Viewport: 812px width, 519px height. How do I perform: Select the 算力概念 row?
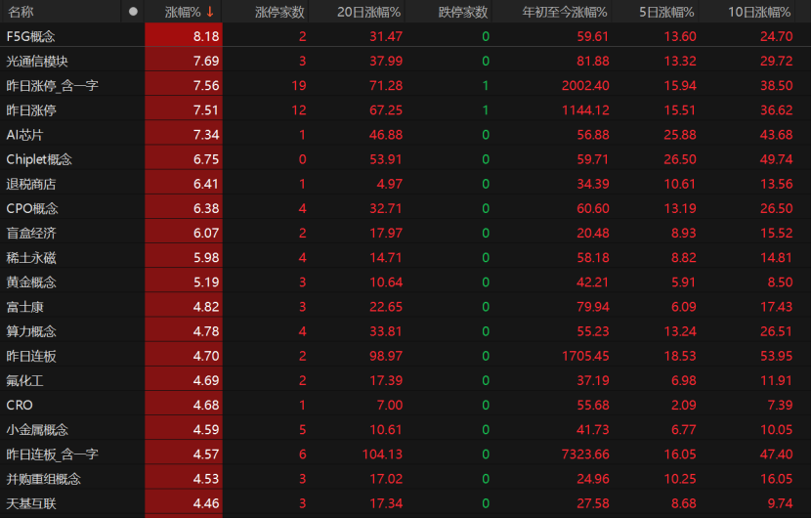coord(31,331)
